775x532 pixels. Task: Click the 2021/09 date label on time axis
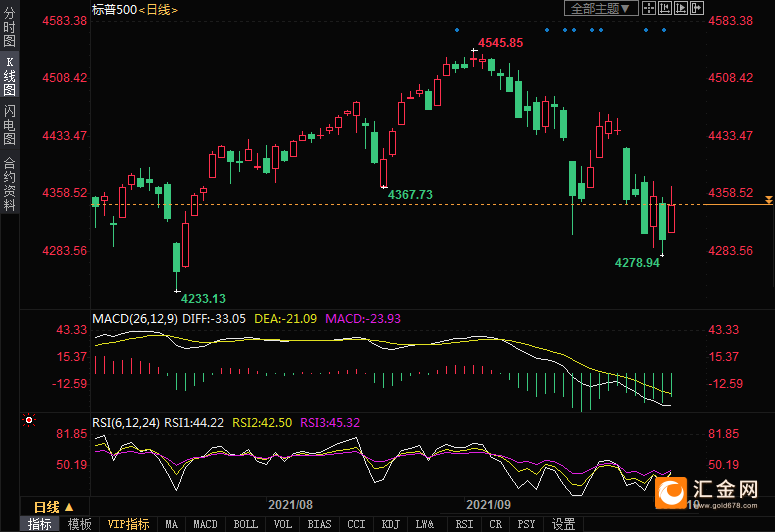tap(488, 505)
